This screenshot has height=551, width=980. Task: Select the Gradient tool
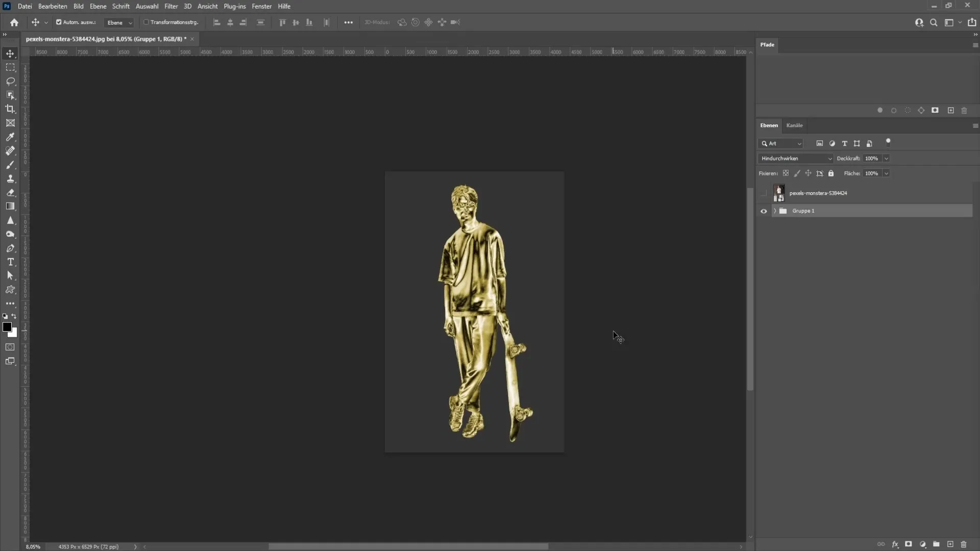coord(10,207)
